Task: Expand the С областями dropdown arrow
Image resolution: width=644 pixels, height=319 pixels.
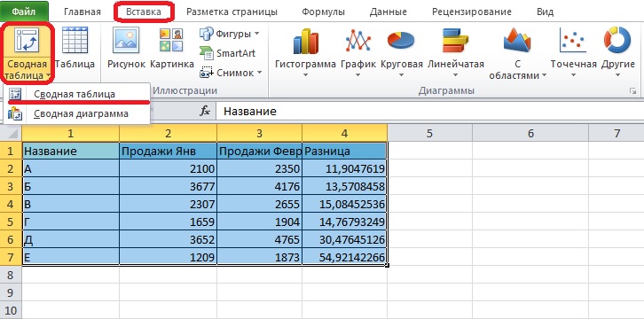Action: coord(544,76)
